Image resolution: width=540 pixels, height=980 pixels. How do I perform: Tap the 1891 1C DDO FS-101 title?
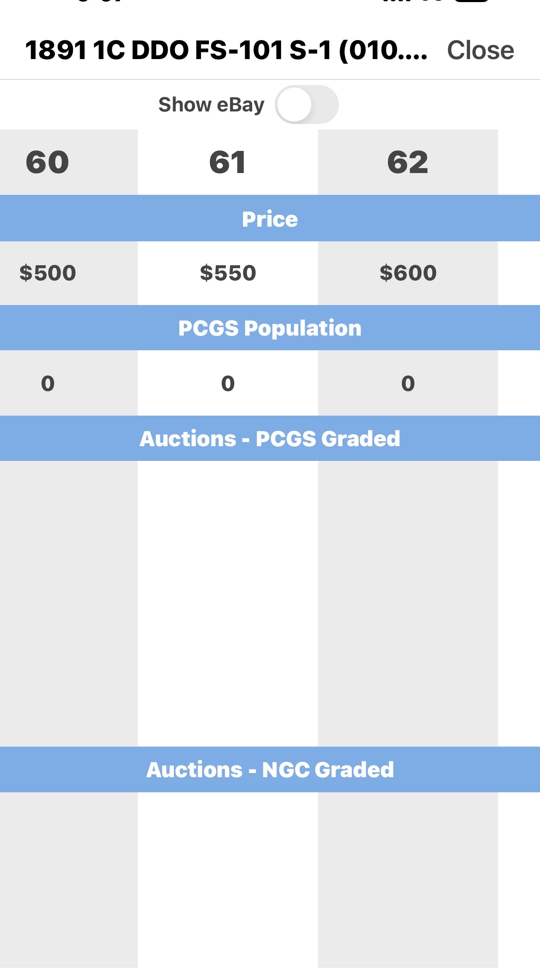226,50
